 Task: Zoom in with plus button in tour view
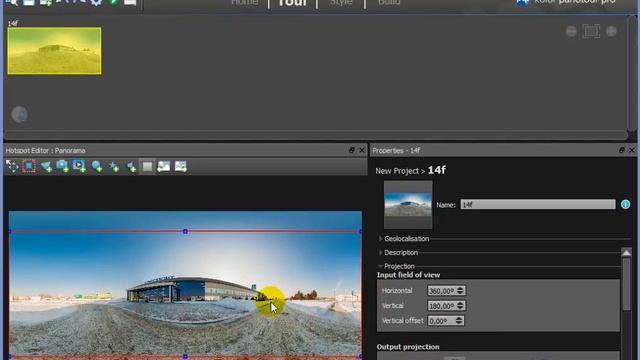point(611,31)
